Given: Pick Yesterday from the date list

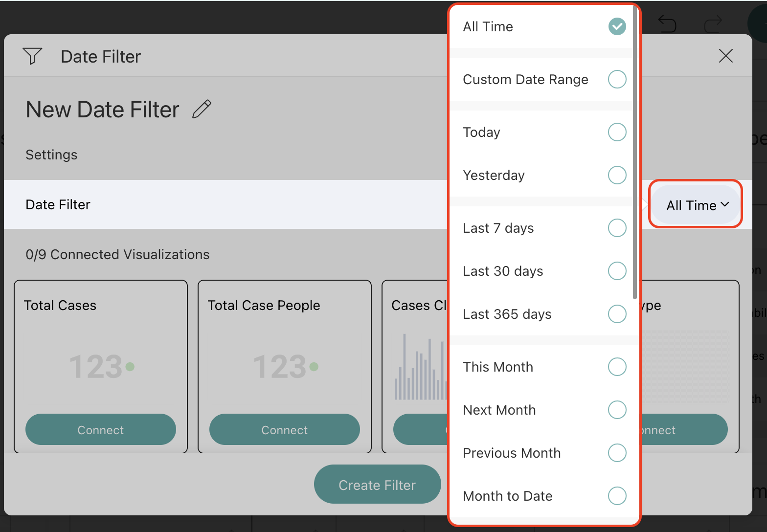Looking at the screenshot, I should click(x=616, y=175).
